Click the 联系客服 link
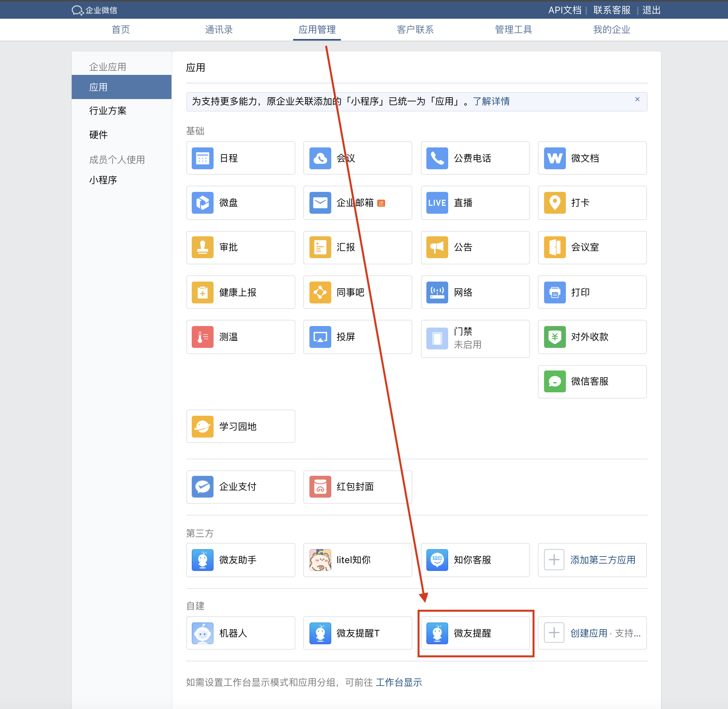 click(612, 10)
